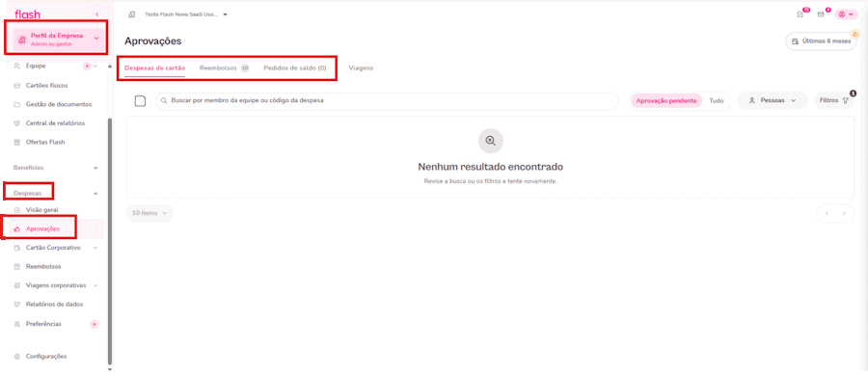Expand Viagens corporativas chevron
The height and width of the screenshot is (375, 868).
tap(95, 285)
